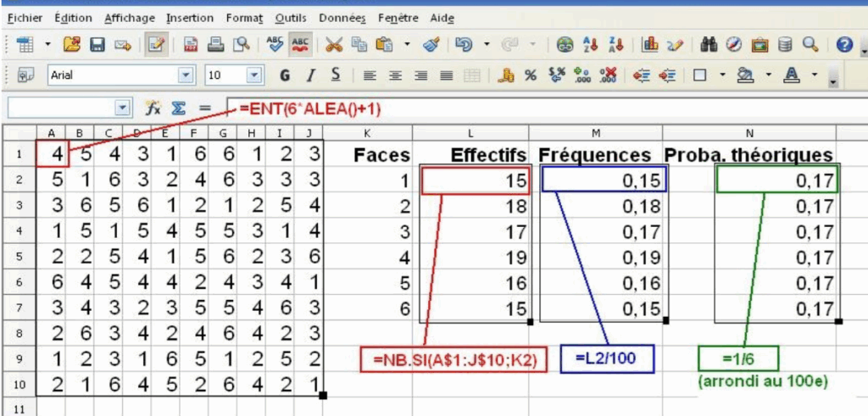Click column L header
Image resolution: width=868 pixels, height=416 pixels.
tap(469, 132)
